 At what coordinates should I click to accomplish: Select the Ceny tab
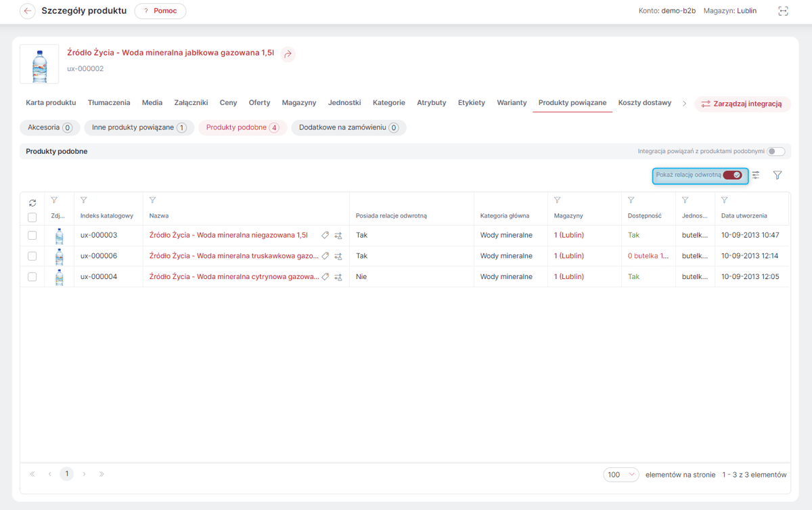228,103
